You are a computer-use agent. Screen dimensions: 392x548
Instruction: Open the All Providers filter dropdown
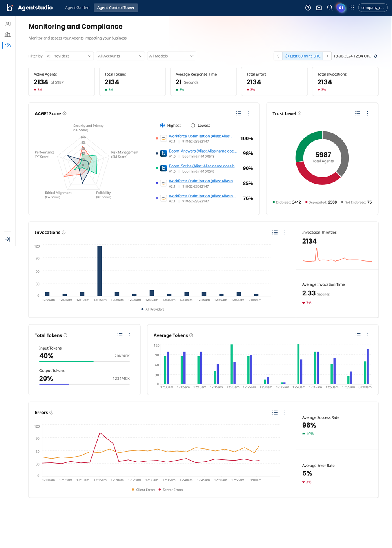point(69,56)
